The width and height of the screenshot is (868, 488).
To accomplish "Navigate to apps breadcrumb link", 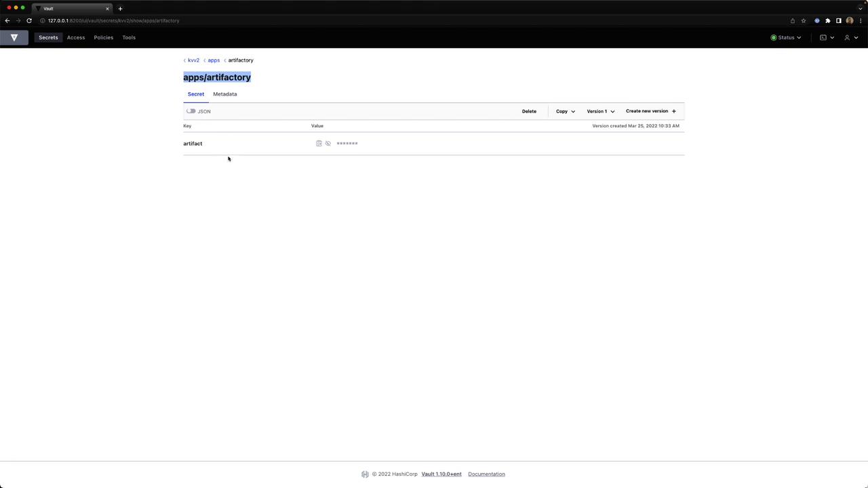I will 214,60.
